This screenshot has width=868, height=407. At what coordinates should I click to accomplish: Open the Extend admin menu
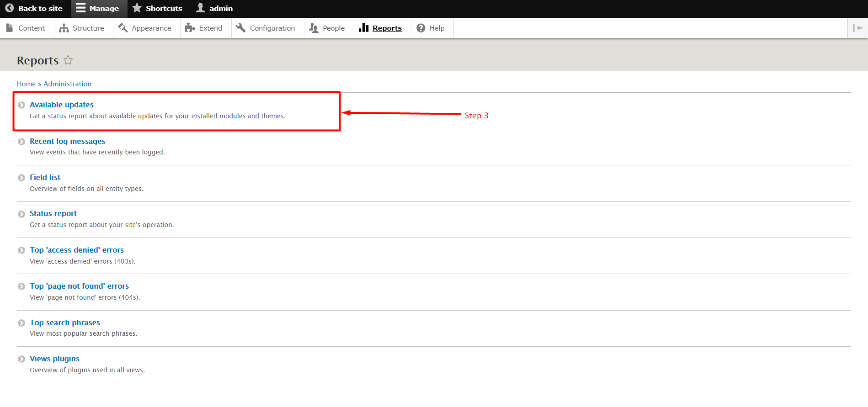204,28
